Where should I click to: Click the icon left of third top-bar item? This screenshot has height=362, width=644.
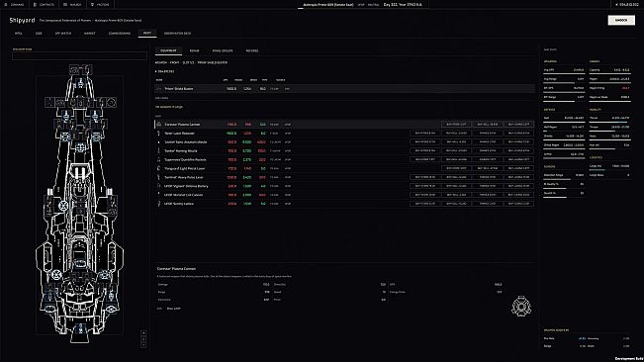click(x=65, y=5)
